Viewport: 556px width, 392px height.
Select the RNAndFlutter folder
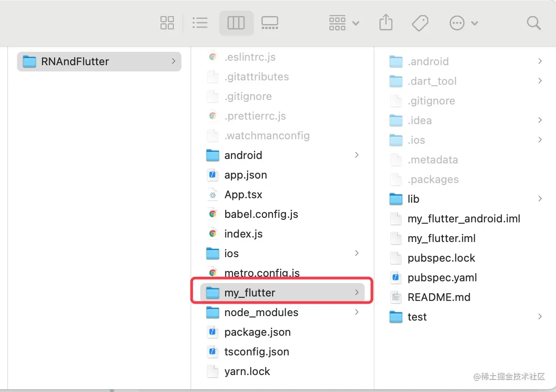point(99,62)
